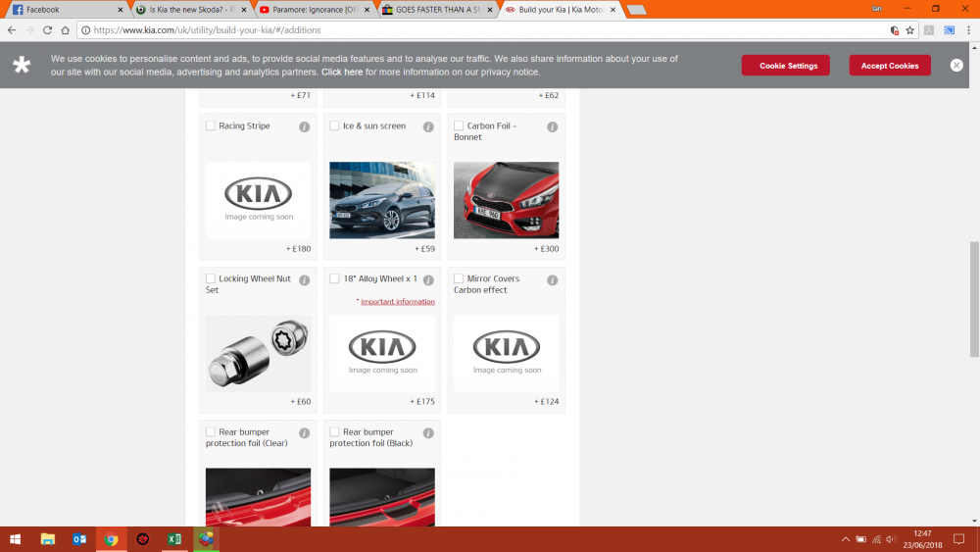Viewport: 980px width, 552px height.
Task: Open Outlook from taskbar
Action: coord(79,539)
